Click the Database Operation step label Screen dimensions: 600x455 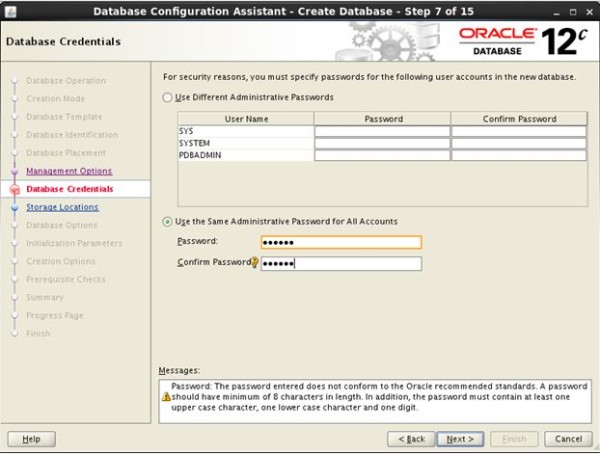tap(66, 81)
